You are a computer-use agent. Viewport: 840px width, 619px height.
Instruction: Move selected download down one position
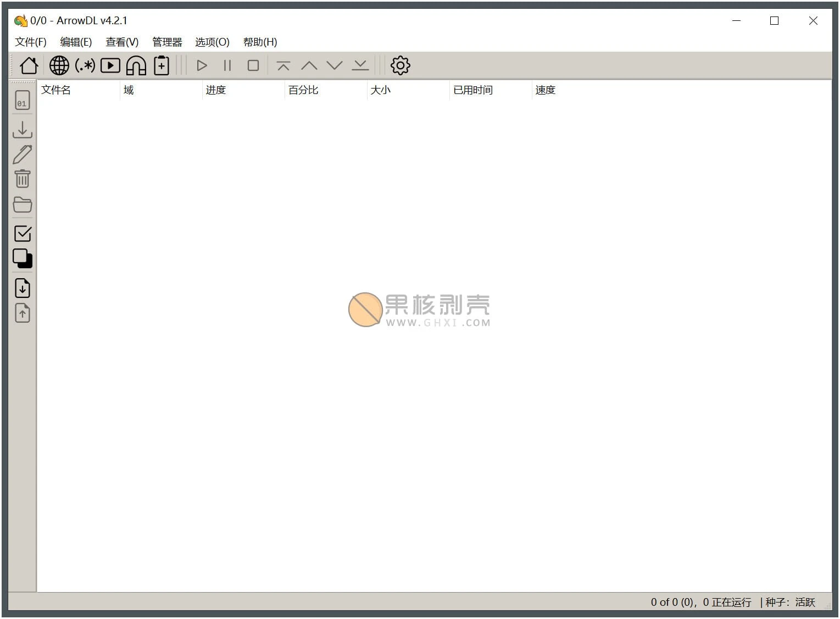[335, 65]
